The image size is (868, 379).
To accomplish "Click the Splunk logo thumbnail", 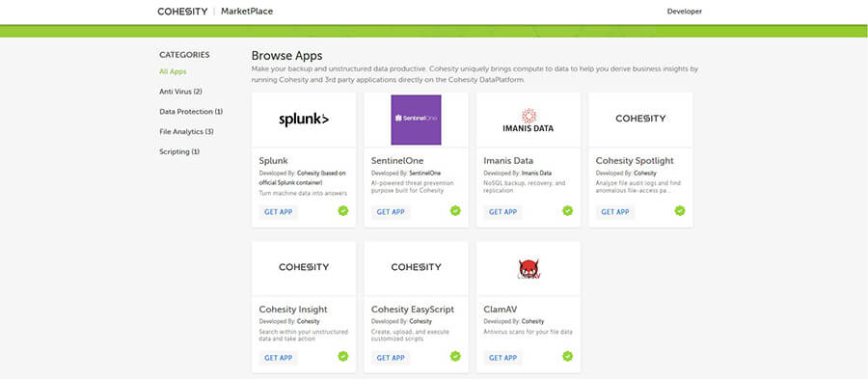I will (304, 120).
